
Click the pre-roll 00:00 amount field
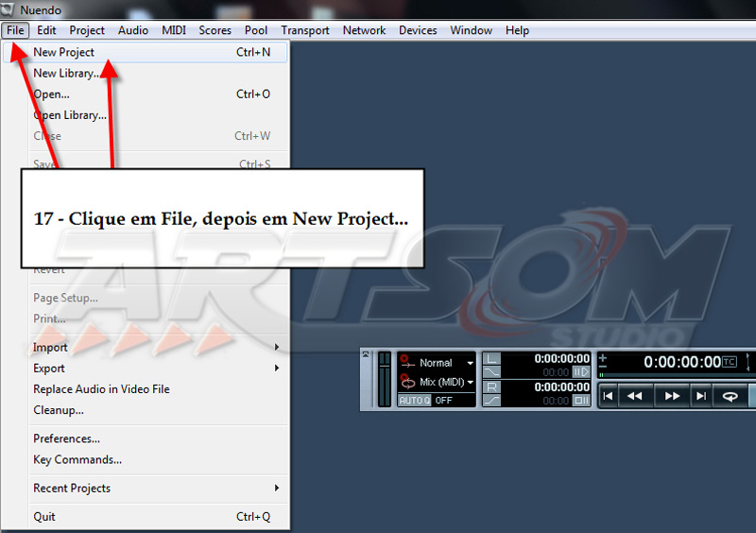(x=556, y=372)
